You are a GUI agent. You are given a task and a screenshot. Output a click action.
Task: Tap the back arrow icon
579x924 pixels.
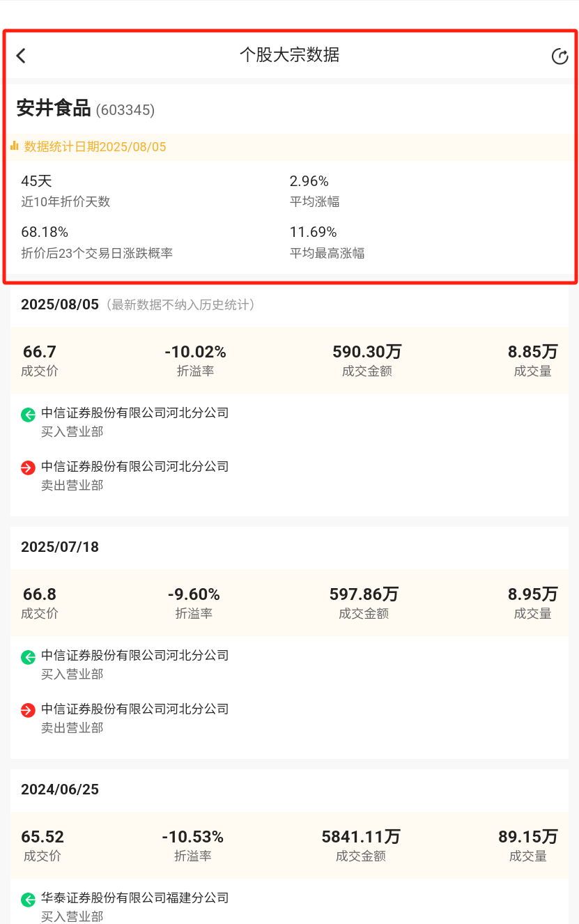tap(21, 56)
